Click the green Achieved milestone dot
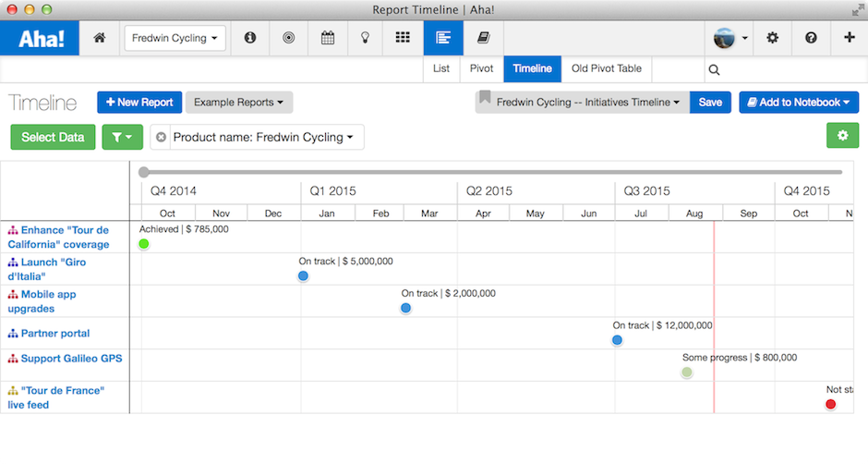 click(x=144, y=244)
